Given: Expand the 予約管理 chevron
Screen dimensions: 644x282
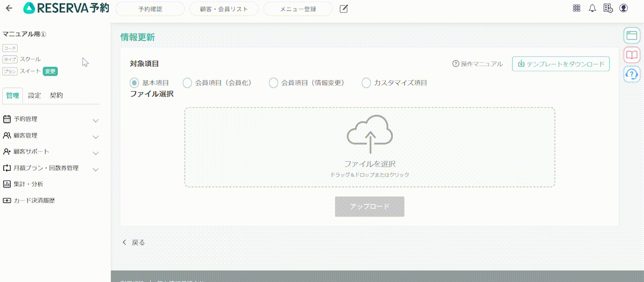Looking at the screenshot, I should tap(96, 120).
